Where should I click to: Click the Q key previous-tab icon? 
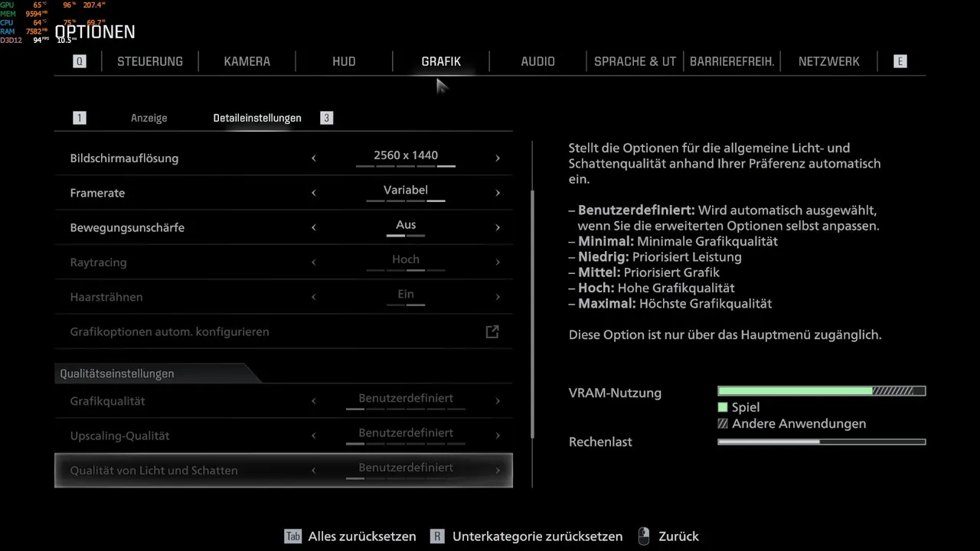(80, 61)
